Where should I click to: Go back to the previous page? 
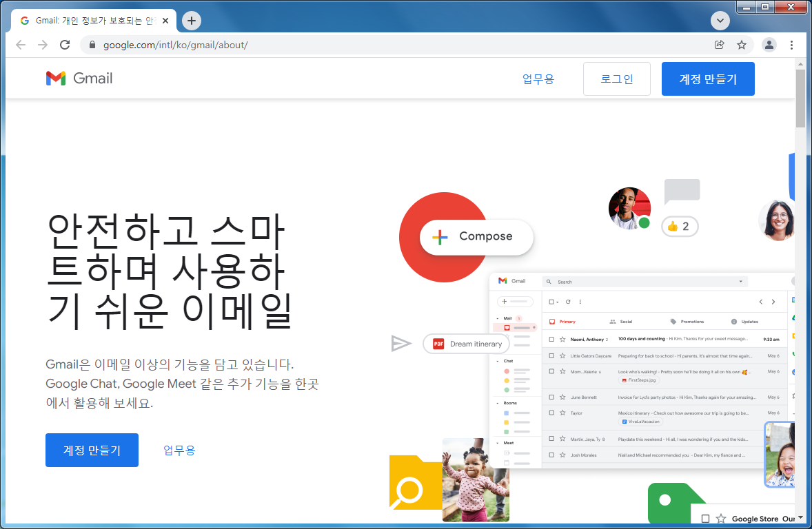coord(21,45)
